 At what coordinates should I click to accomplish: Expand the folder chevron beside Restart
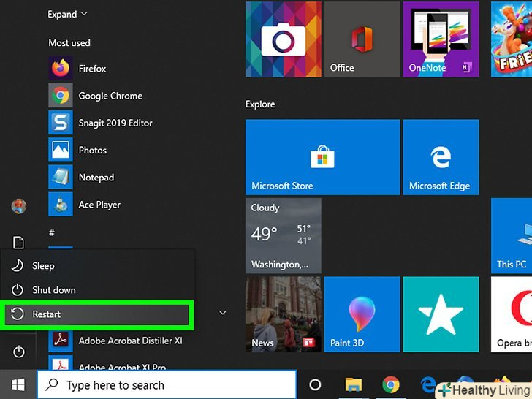pos(223,313)
